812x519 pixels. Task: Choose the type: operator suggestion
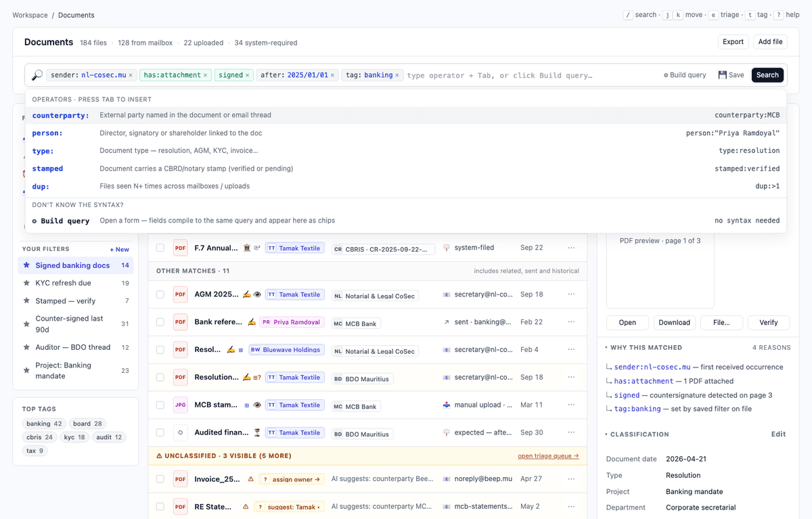pyautogui.click(x=406, y=151)
